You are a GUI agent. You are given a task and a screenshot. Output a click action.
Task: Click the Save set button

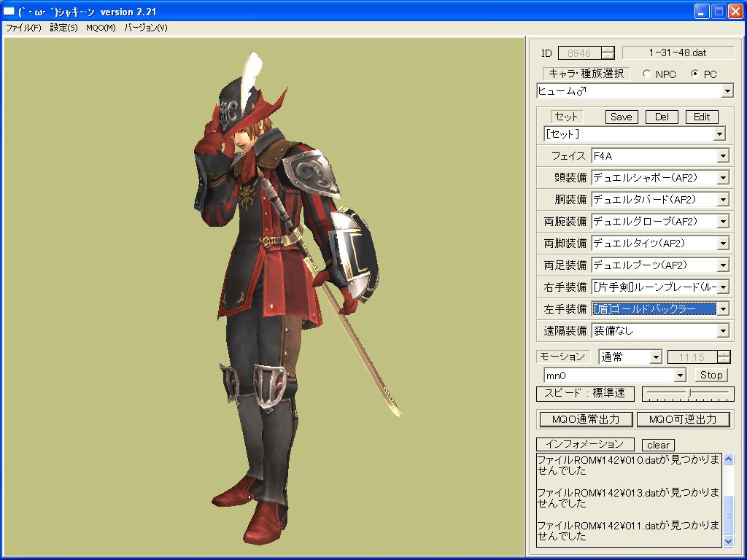coord(622,117)
